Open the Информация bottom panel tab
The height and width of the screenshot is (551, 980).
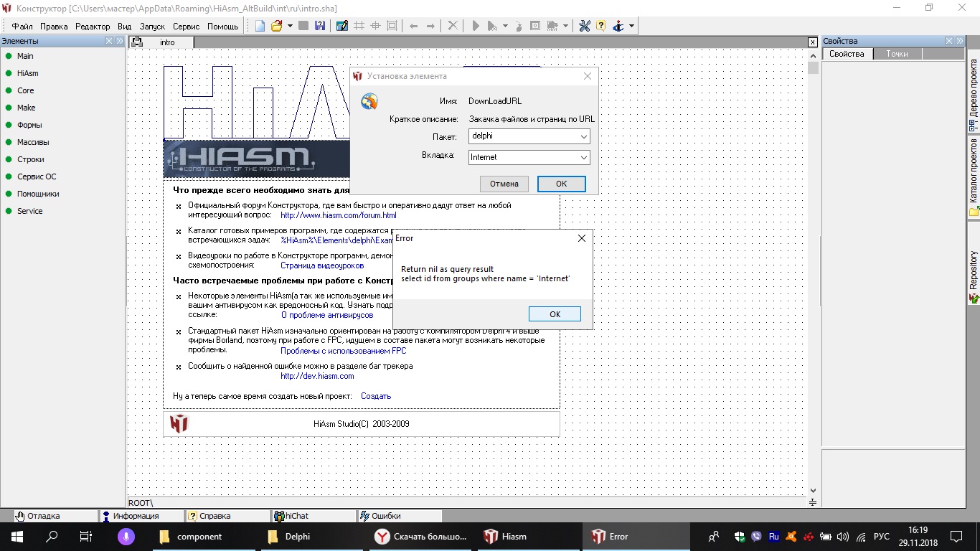click(x=141, y=516)
